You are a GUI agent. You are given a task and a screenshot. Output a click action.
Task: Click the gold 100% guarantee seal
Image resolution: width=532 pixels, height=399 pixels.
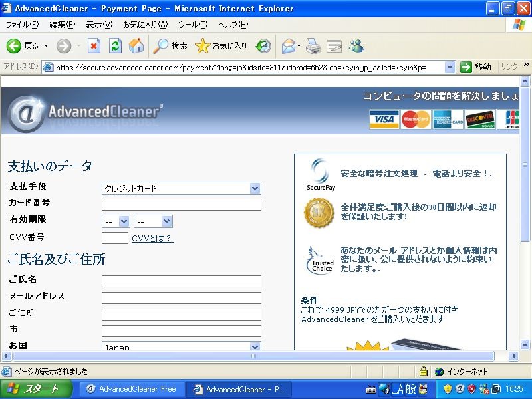[319, 213]
